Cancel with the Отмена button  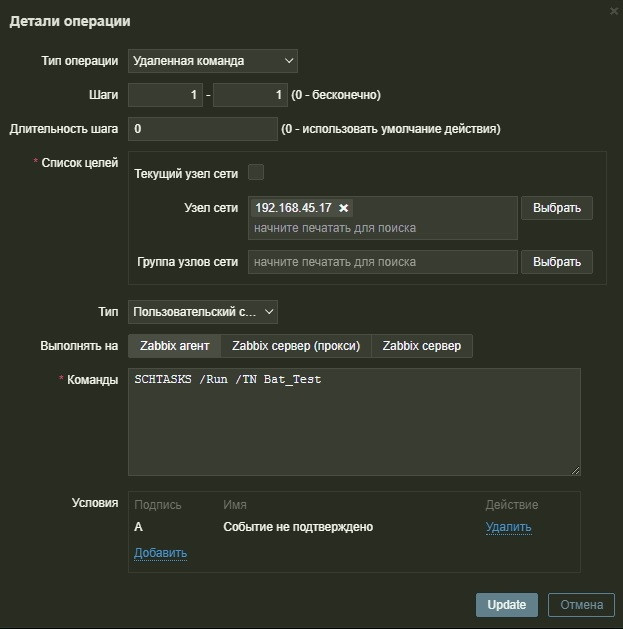pyautogui.click(x=581, y=605)
